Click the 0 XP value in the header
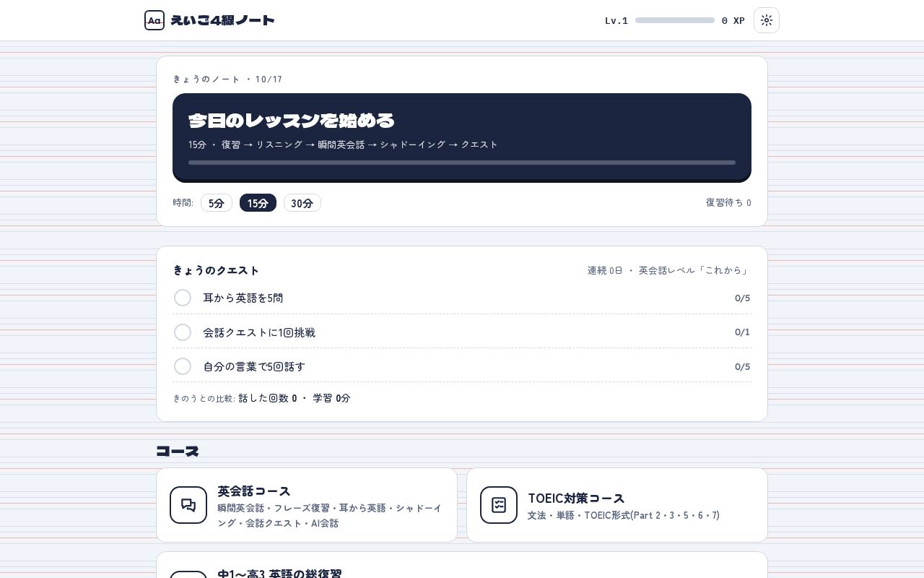Viewport: 924px width, 578px height. (x=733, y=21)
